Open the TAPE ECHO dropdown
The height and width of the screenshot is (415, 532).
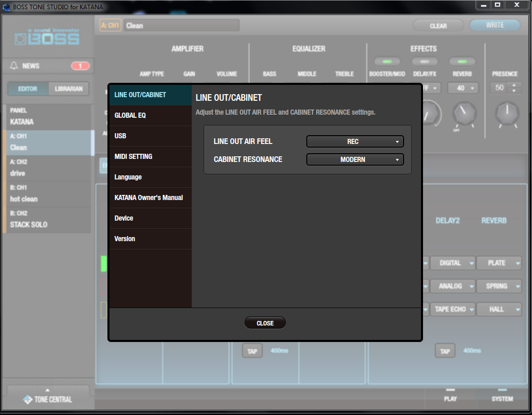tap(453, 309)
